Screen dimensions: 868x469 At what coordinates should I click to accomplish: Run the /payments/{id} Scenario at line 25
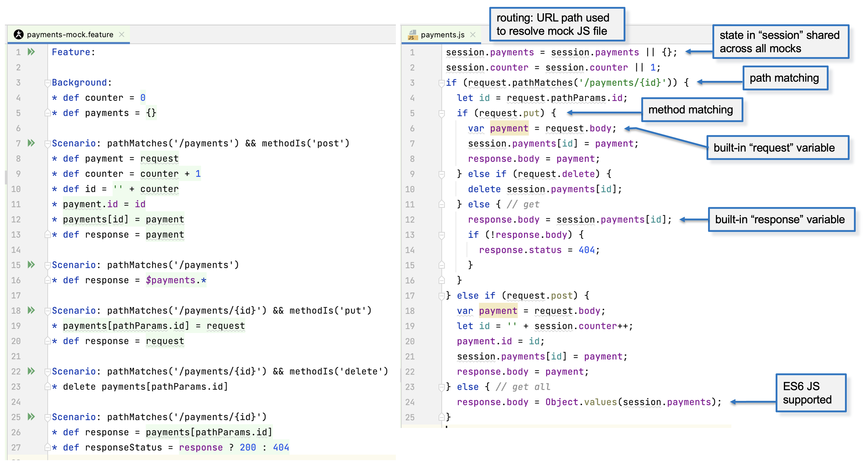pyautogui.click(x=31, y=417)
